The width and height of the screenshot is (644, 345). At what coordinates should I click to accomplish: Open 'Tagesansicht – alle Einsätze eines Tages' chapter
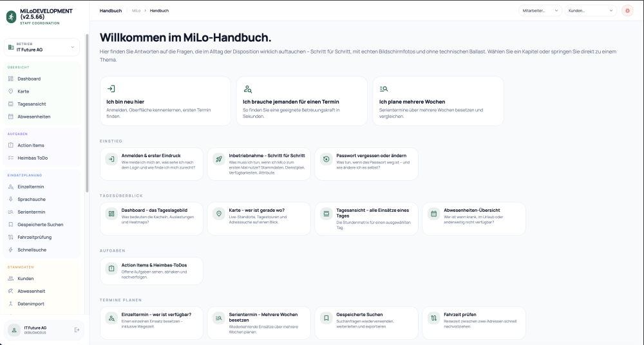(x=366, y=218)
